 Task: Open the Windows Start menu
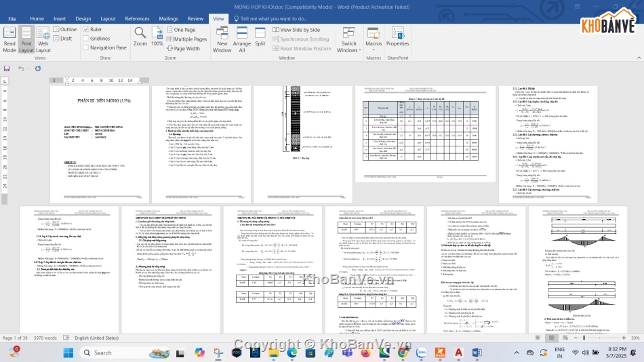tap(68, 353)
